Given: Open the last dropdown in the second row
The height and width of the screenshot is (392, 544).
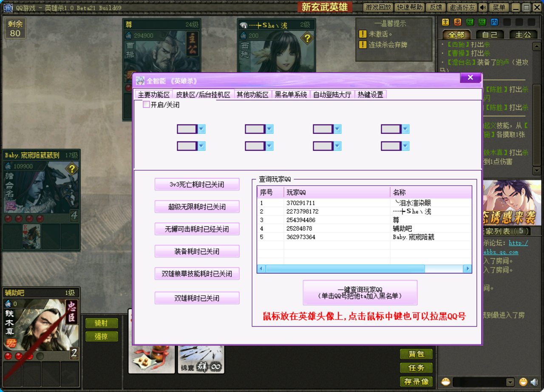Looking at the screenshot, I should (405, 146).
